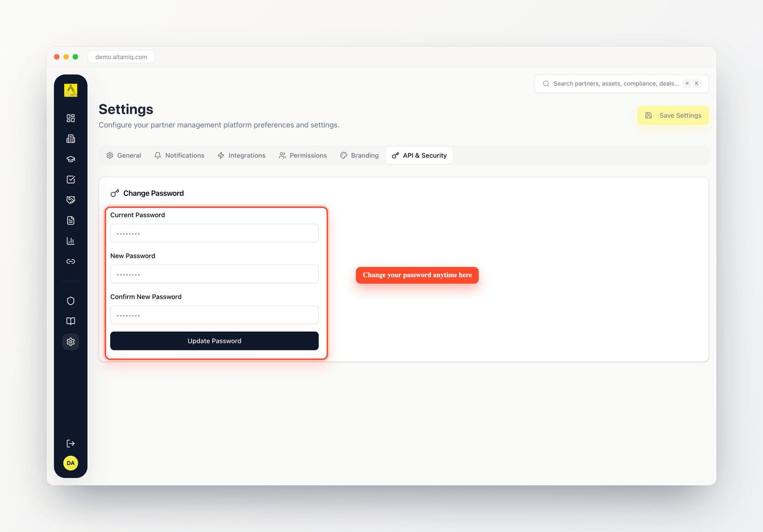Switch to the Integrations tab
The height and width of the screenshot is (532, 763).
coord(242,155)
